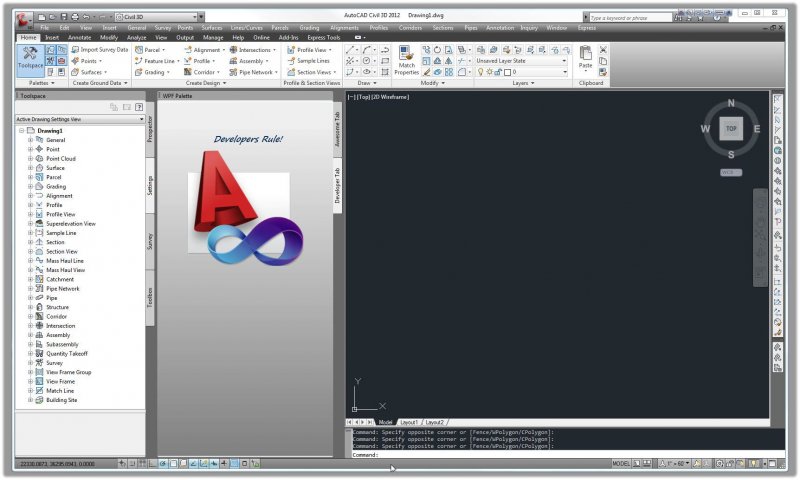
Task: Expand the General tree node
Action: 30,140
